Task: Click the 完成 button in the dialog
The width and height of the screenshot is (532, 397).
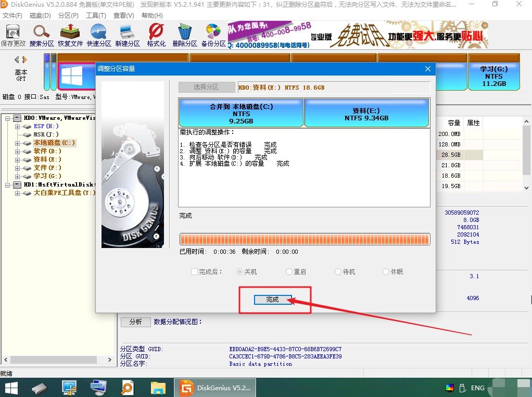Action: click(273, 300)
